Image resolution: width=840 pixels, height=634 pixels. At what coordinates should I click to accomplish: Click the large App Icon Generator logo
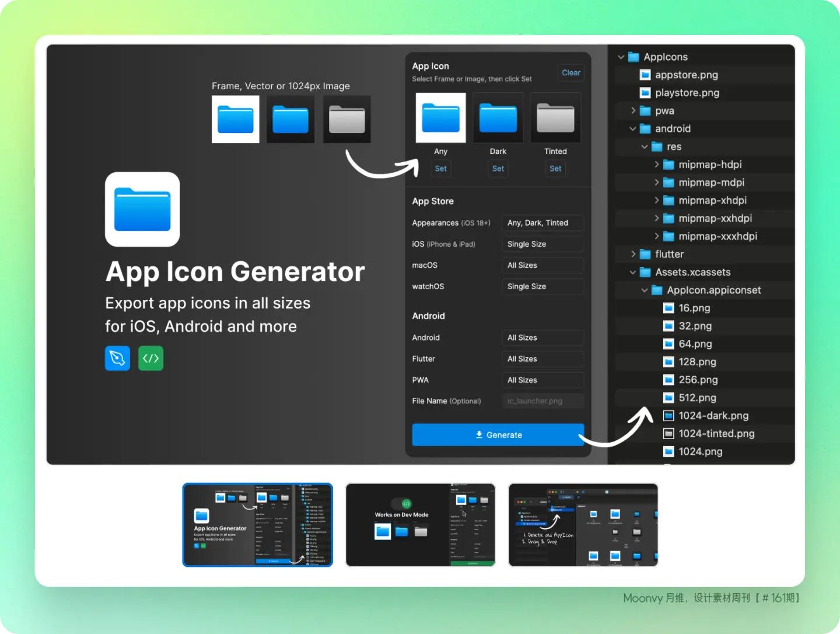(x=142, y=209)
